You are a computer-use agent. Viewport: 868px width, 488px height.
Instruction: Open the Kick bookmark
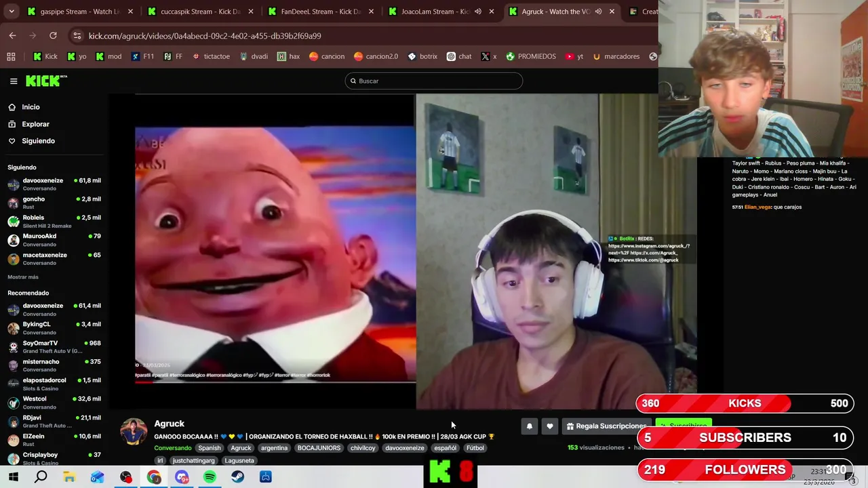tap(45, 56)
